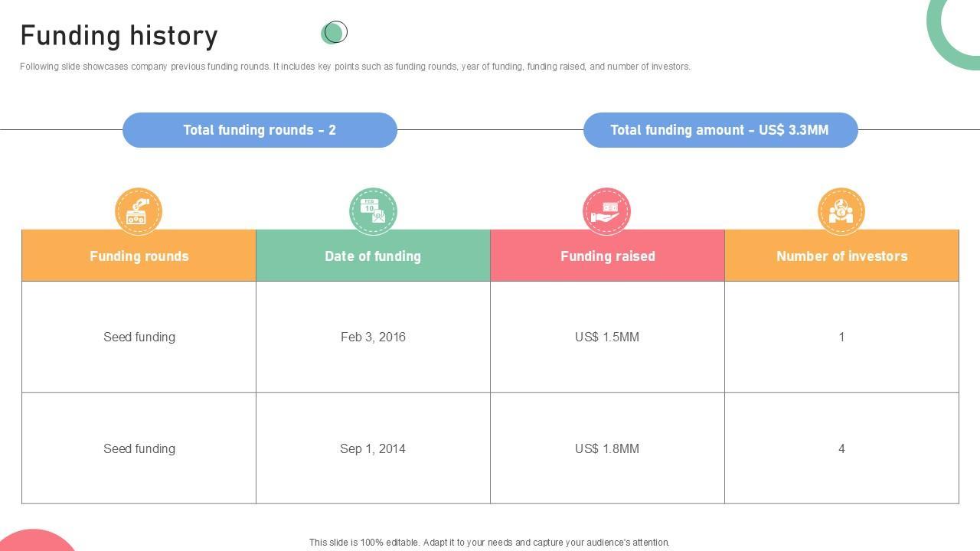Click the small green circle beside title
Screen dimensions: 980x551
click(x=334, y=32)
